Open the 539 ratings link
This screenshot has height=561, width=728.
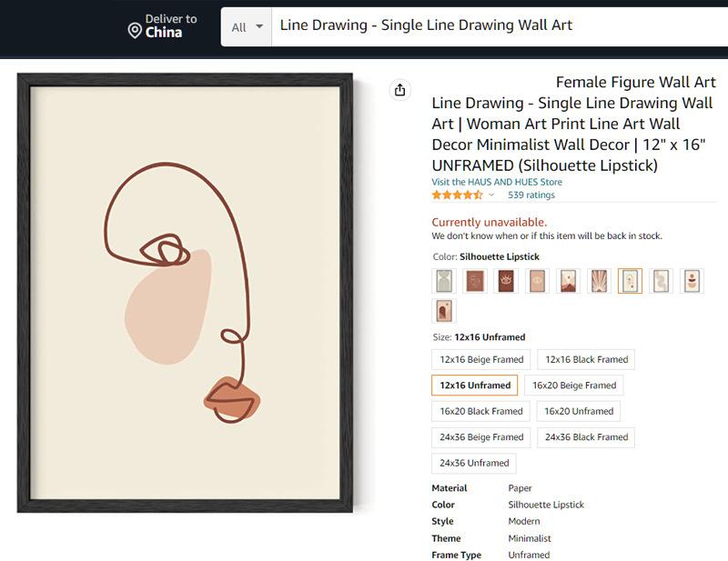pos(531,195)
